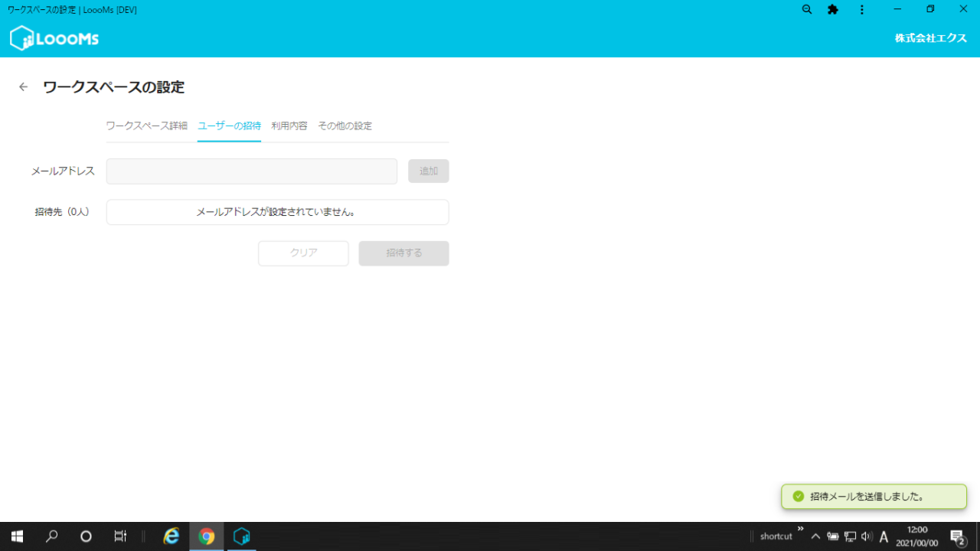Open the LoooMs app icon in taskbar
The height and width of the screenshot is (551, 980).
point(242,536)
